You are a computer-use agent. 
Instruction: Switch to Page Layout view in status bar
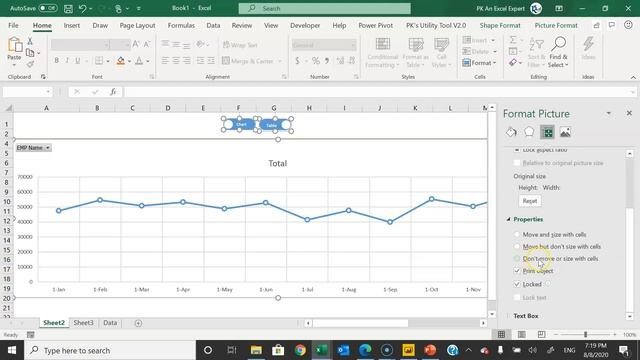[522, 334]
